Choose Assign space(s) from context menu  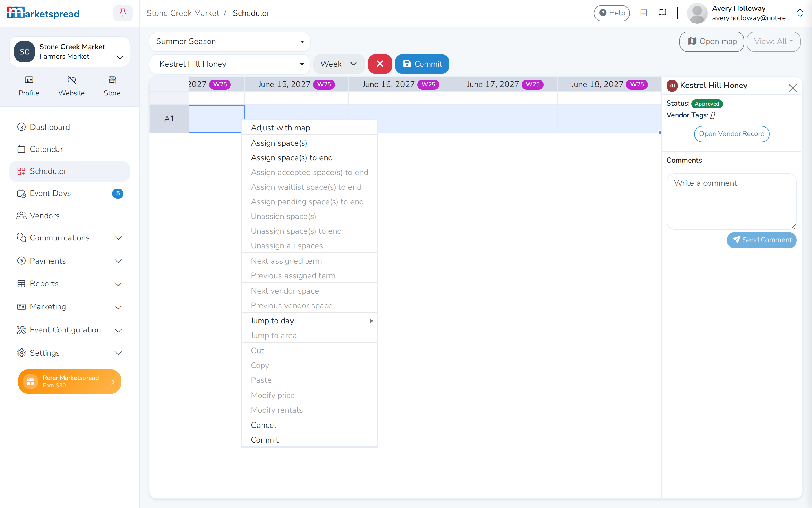[309, 143]
